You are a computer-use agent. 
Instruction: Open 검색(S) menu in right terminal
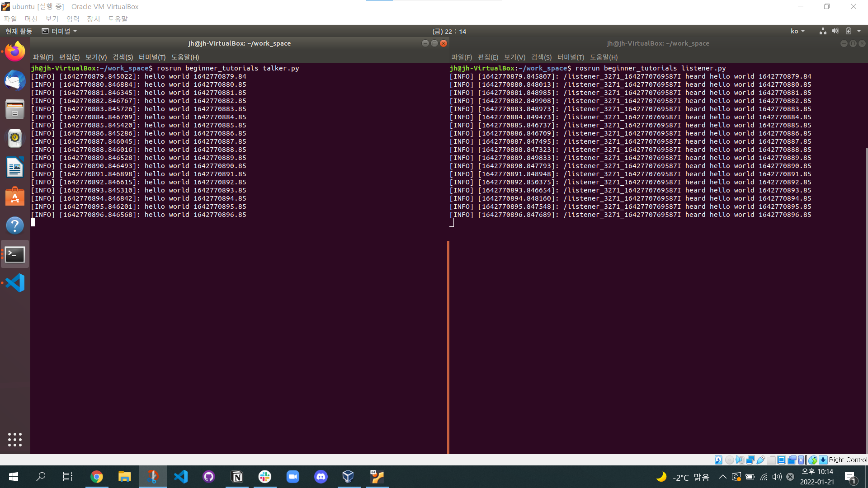coord(541,57)
